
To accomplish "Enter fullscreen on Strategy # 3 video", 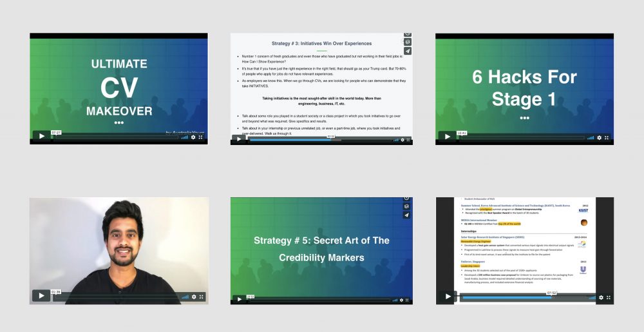I will point(408,140).
